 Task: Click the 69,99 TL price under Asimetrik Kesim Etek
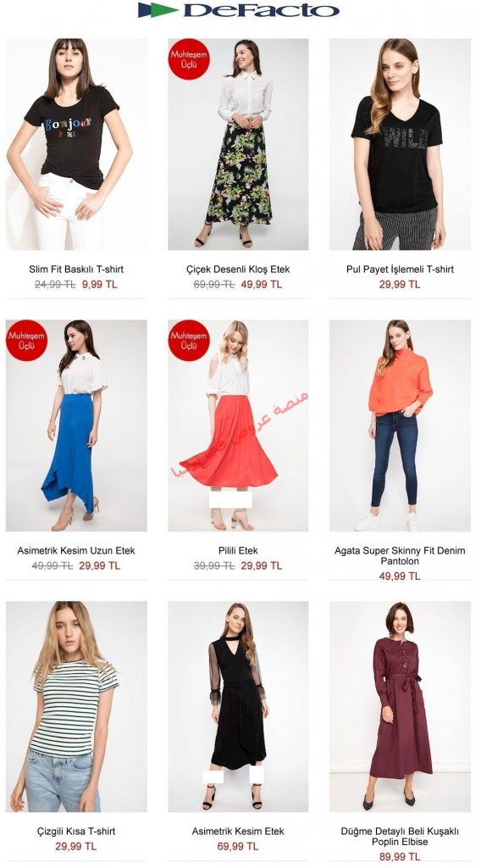click(238, 847)
